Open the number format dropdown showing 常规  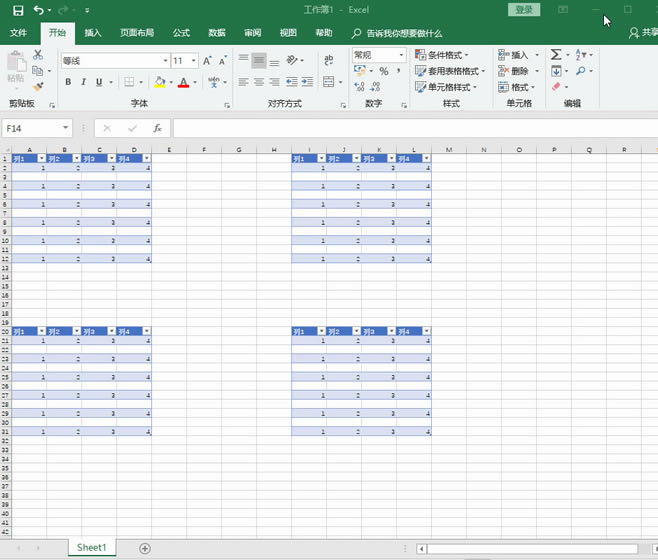[x=402, y=55]
